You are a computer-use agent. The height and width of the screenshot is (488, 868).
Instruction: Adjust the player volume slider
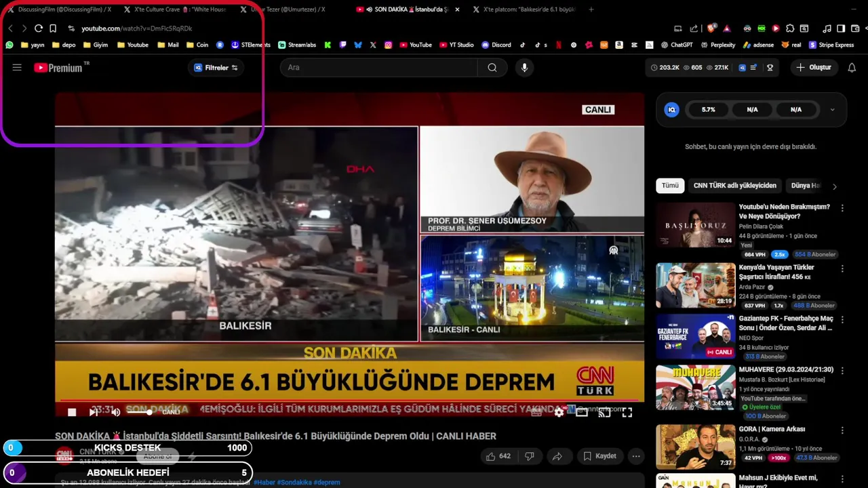pyautogui.click(x=139, y=412)
